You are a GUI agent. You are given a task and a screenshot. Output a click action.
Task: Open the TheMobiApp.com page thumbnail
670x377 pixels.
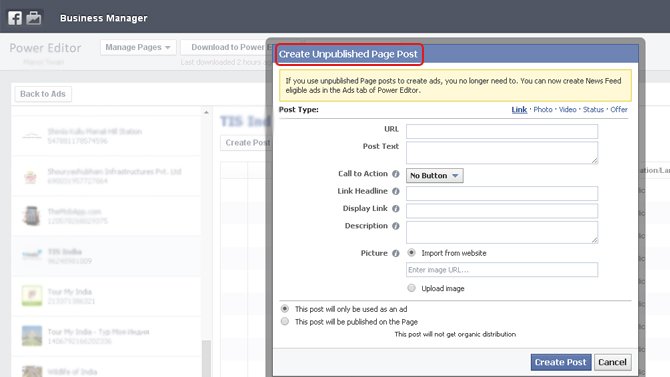tap(32, 215)
